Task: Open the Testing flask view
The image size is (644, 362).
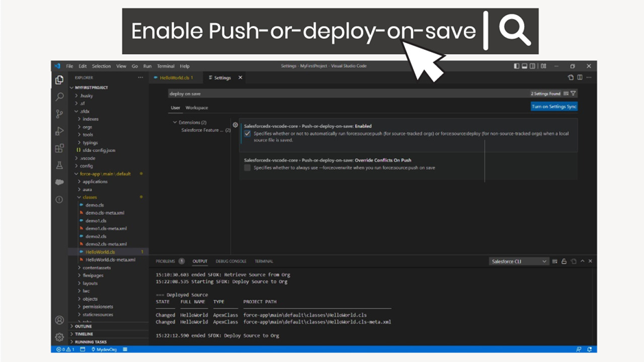Action: point(60,165)
